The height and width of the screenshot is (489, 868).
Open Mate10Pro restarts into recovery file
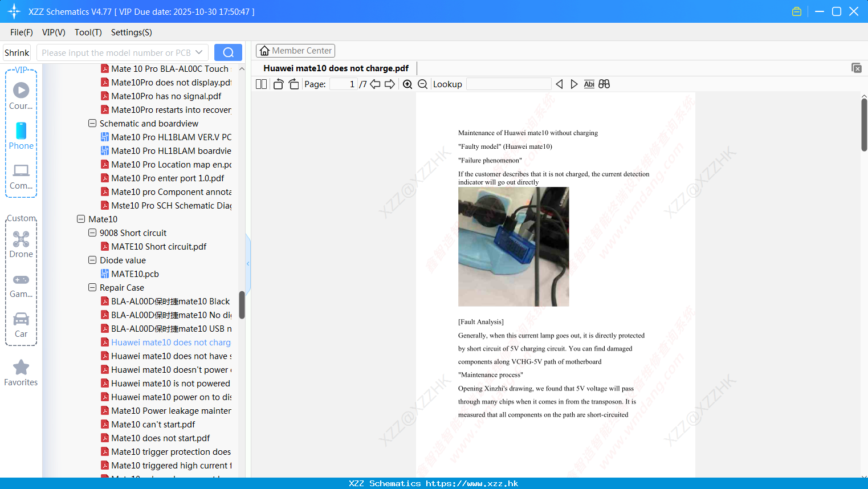(x=171, y=109)
